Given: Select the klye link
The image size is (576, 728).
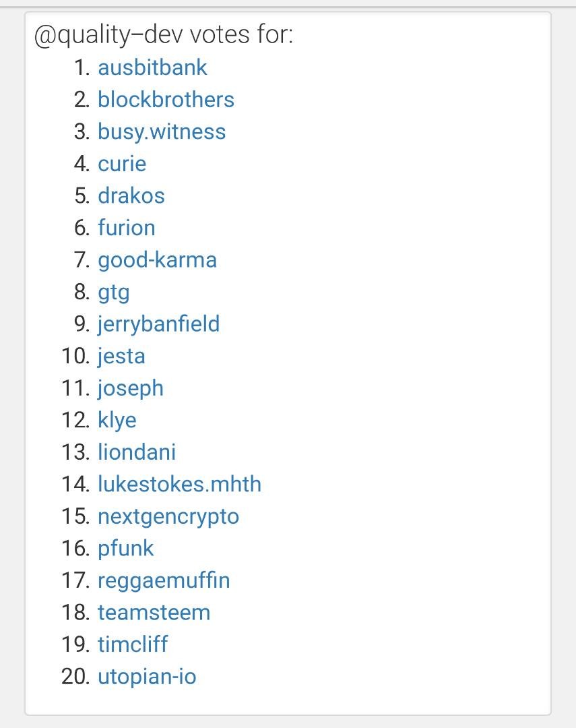Looking at the screenshot, I should coord(117,421).
